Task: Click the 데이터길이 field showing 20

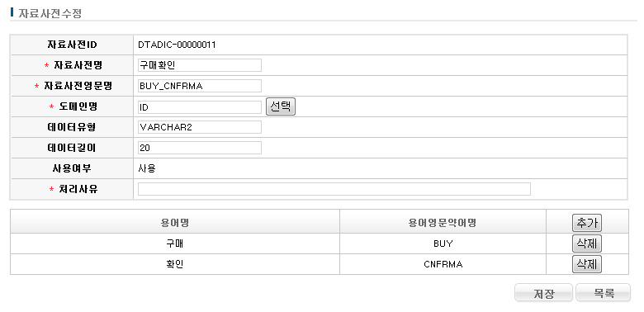Action: (x=200, y=148)
